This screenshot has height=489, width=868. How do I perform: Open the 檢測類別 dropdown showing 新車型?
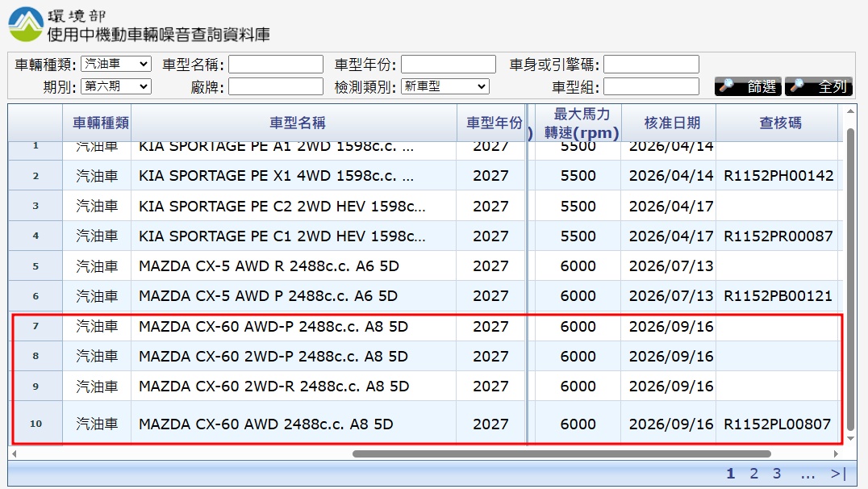(x=445, y=86)
